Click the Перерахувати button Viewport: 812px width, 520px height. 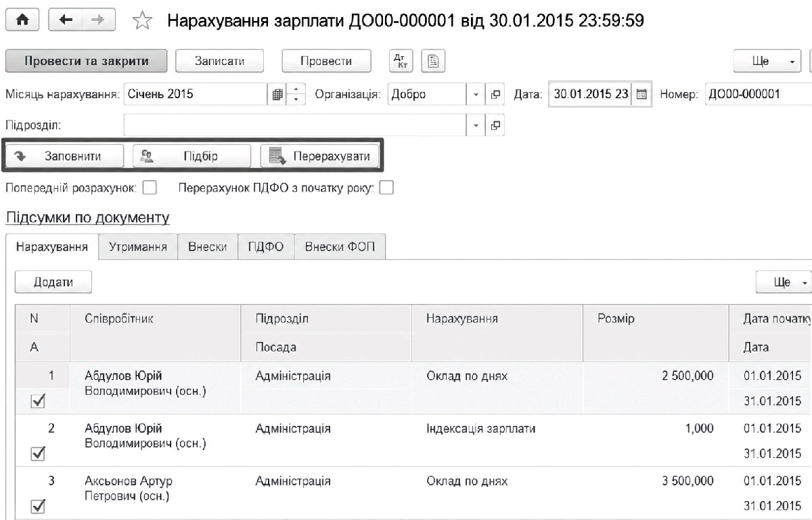point(320,156)
